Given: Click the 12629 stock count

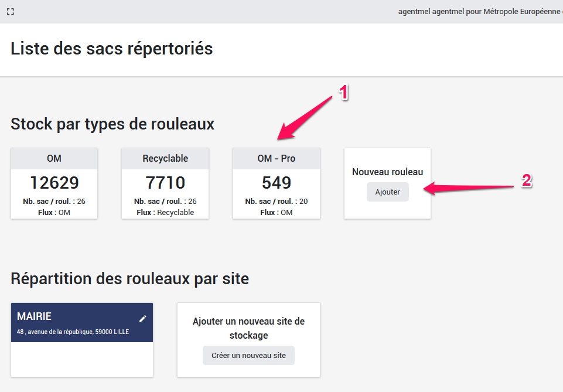Looking at the screenshot, I should coord(54,182).
